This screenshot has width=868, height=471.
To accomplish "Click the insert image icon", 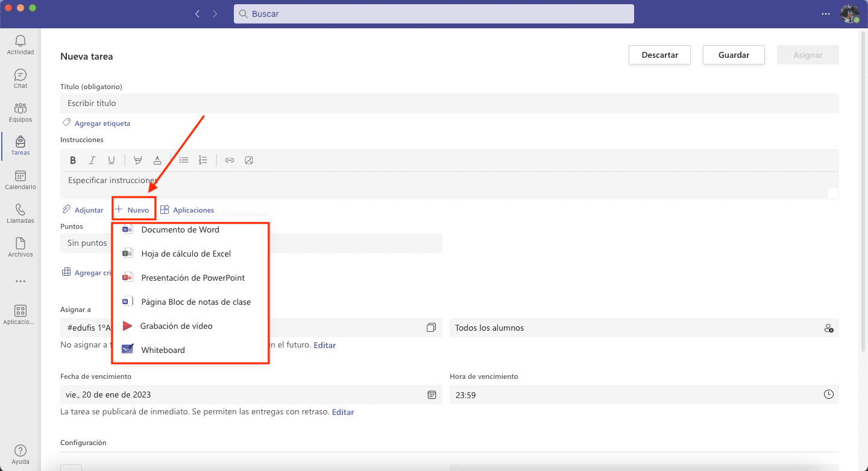I will click(x=249, y=160).
